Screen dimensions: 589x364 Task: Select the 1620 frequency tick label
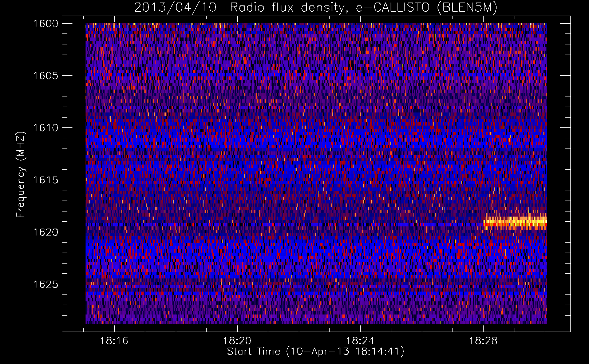pyautogui.click(x=46, y=232)
